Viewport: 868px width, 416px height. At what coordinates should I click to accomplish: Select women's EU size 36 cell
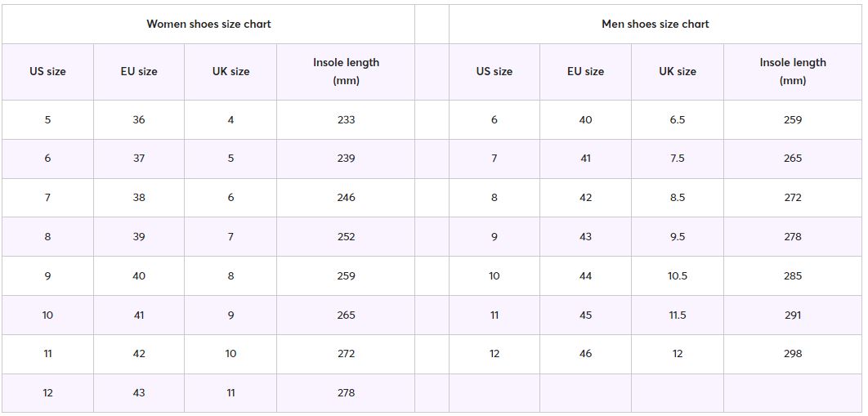(x=139, y=119)
